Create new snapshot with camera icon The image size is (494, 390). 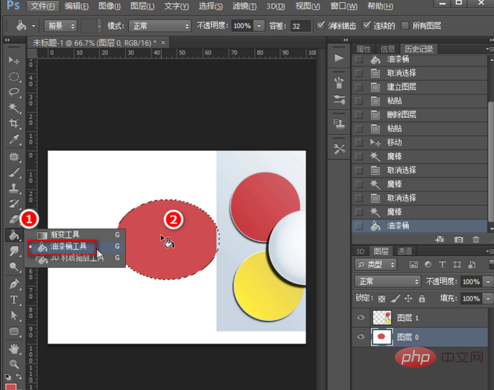[x=459, y=239]
